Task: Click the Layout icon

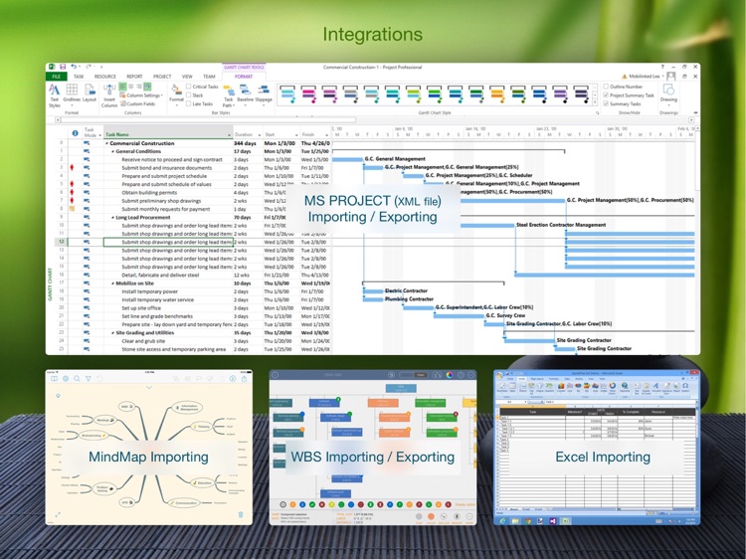Action: coord(90,93)
